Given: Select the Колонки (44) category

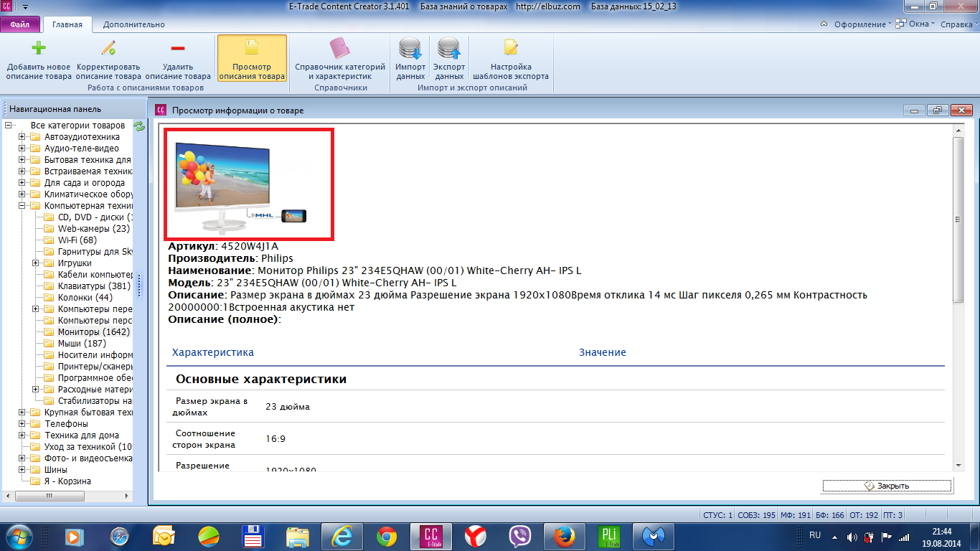Looking at the screenshot, I should [85, 298].
